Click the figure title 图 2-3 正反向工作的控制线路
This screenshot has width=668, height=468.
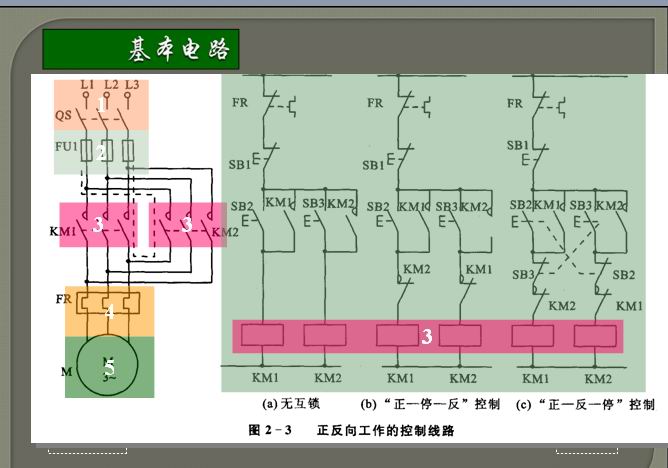(x=355, y=431)
